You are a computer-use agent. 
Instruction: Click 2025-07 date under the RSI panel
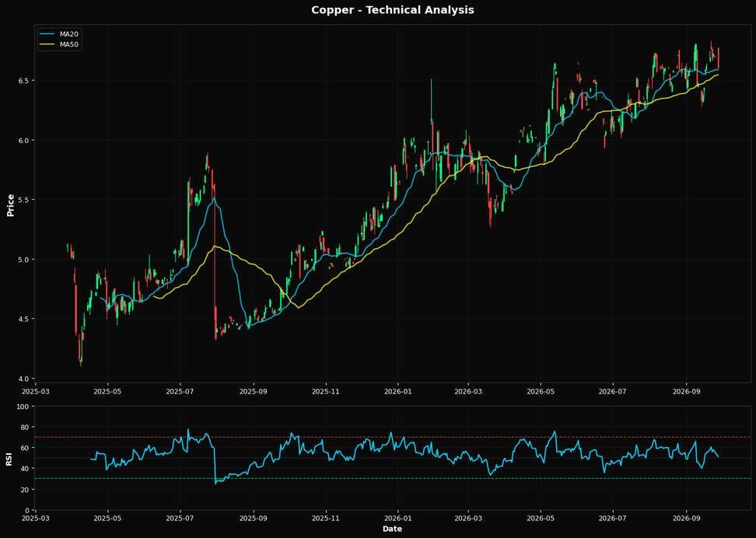coord(180,519)
